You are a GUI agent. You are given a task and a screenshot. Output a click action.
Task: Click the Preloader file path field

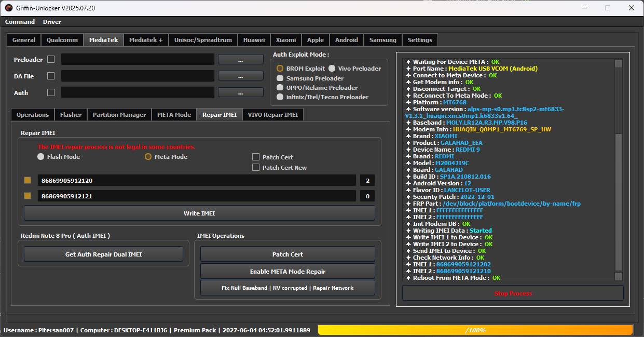[x=138, y=59]
